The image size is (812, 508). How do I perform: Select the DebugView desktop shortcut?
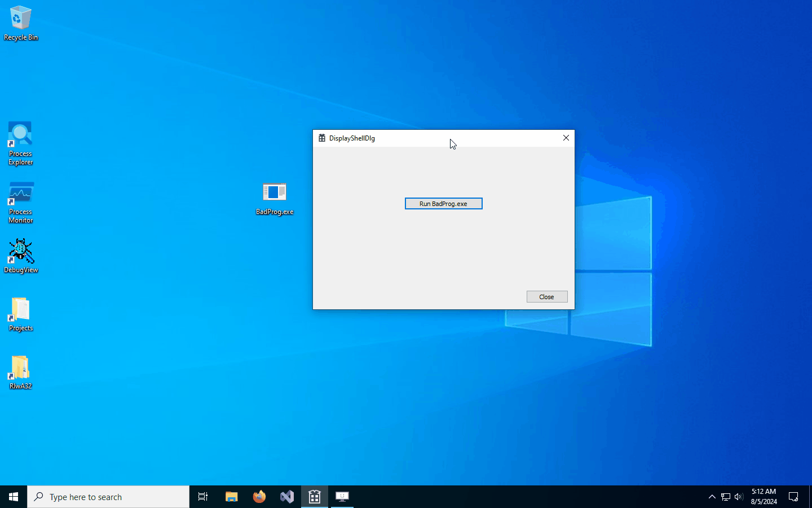point(21,256)
